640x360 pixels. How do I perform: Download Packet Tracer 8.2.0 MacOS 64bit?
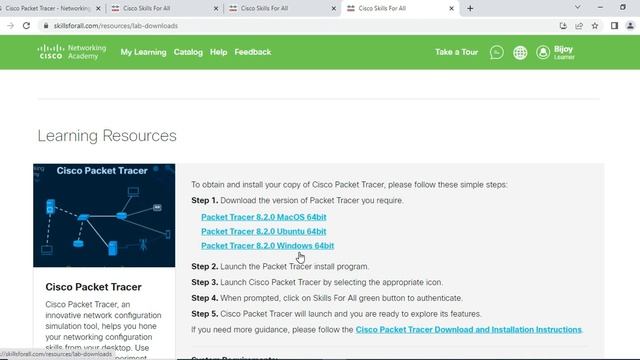264,217
